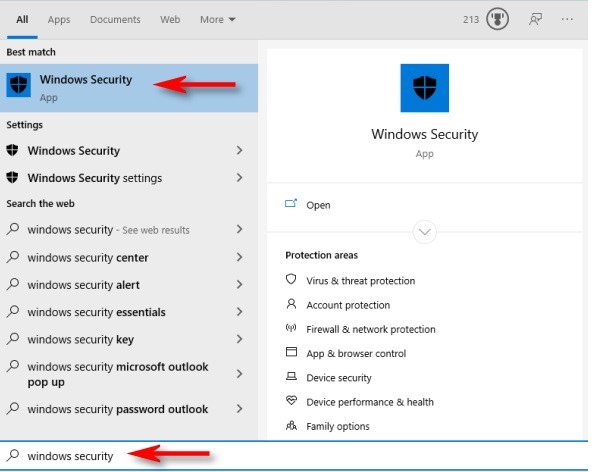This screenshot has width=604, height=472.
Task: Click the feedback person icon
Action: 535,19
